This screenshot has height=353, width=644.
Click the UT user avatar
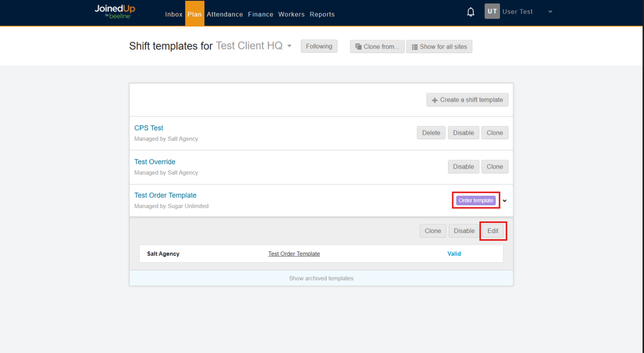coord(492,12)
